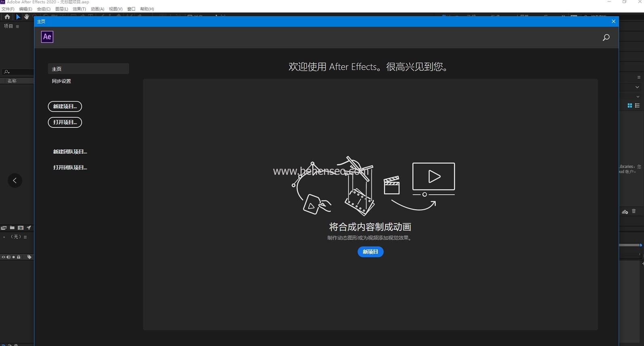The height and width of the screenshot is (346, 644).
Task: Open the 帮助(H) menu
Action: tap(147, 9)
